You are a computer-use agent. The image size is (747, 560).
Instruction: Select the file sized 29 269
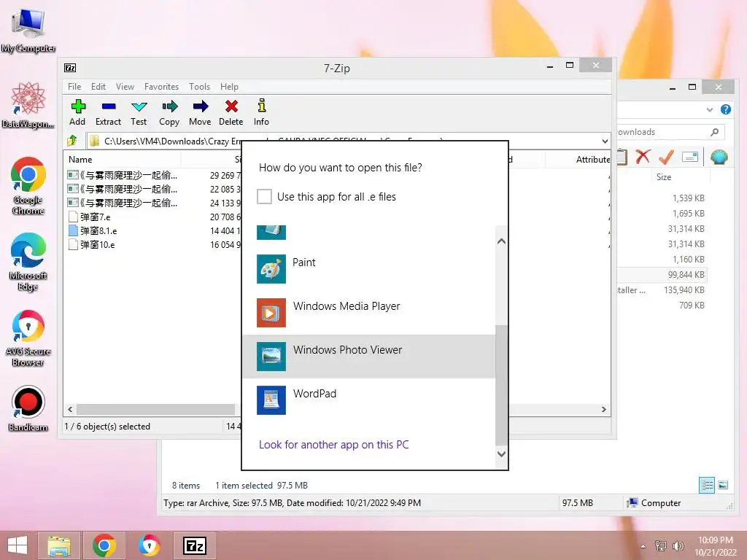pyautogui.click(x=154, y=175)
